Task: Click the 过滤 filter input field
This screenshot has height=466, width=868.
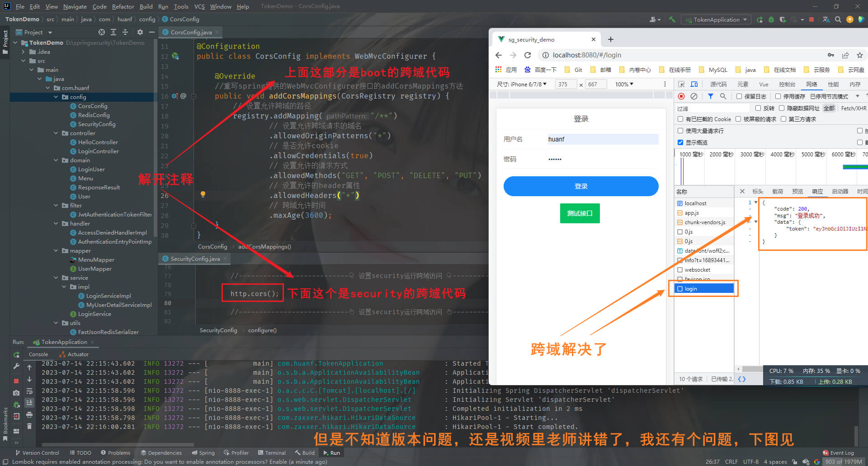Action: [713, 108]
